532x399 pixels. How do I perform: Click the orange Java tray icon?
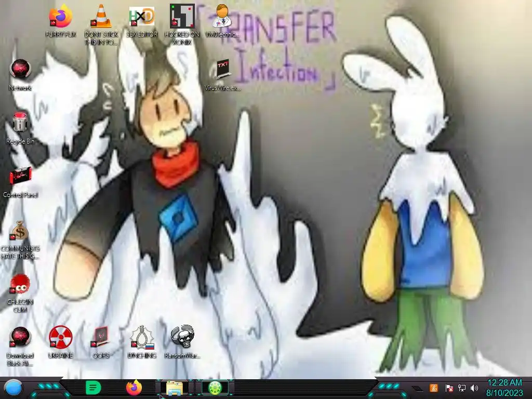click(434, 388)
